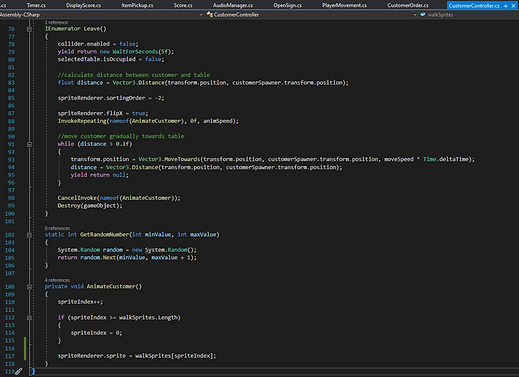Image resolution: width=519 pixels, height=377 pixels.
Task: Click 'Vector3.Distance' on line 83
Action: click(x=138, y=83)
